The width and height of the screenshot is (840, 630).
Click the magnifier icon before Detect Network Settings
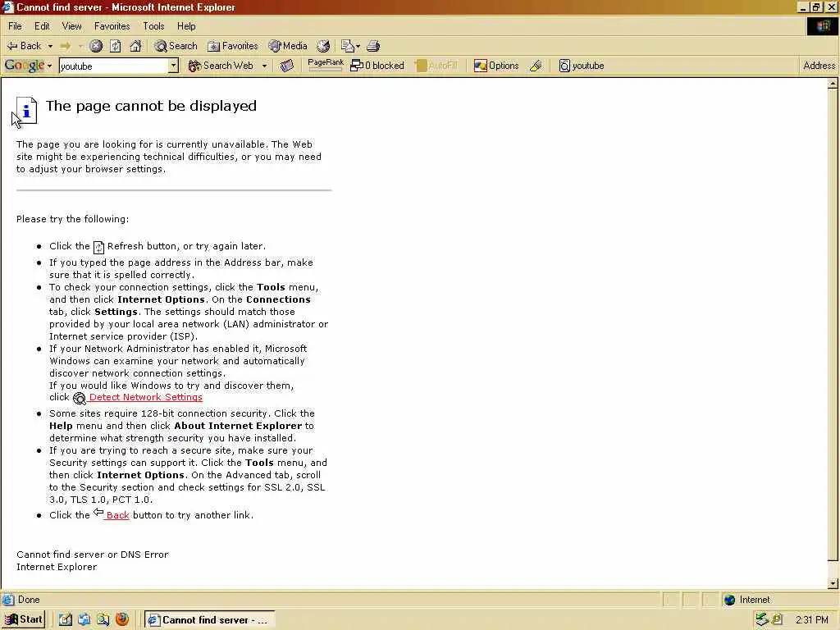point(80,398)
